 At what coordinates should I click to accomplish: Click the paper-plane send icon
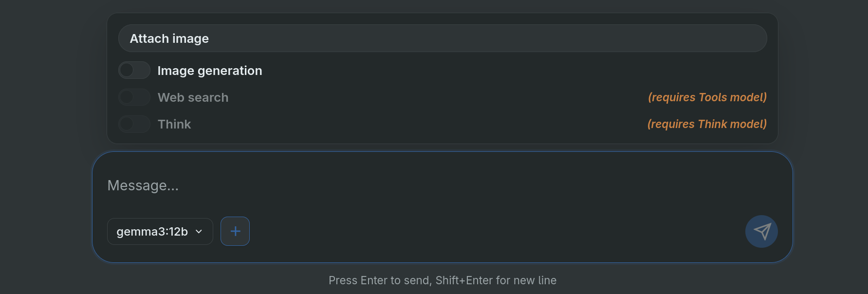(x=761, y=231)
